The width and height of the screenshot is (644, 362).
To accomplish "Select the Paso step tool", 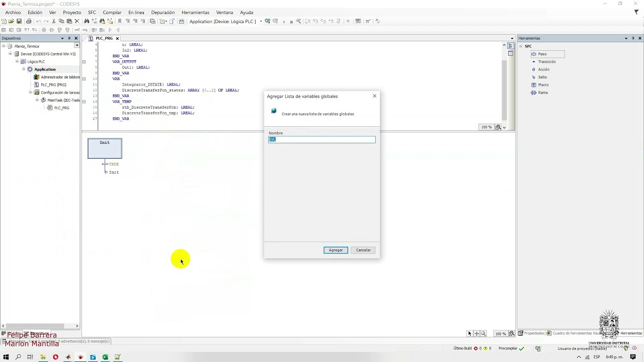I will pos(547,54).
